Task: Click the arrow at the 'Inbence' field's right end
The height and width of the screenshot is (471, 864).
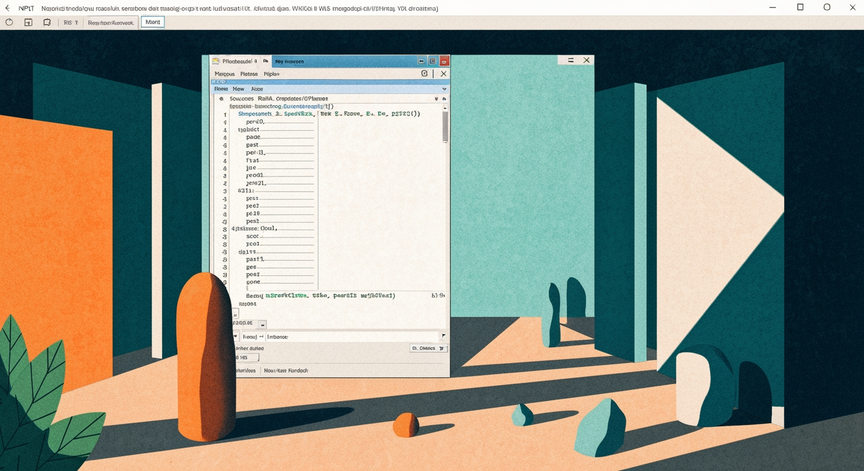Action: pyautogui.click(x=443, y=336)
